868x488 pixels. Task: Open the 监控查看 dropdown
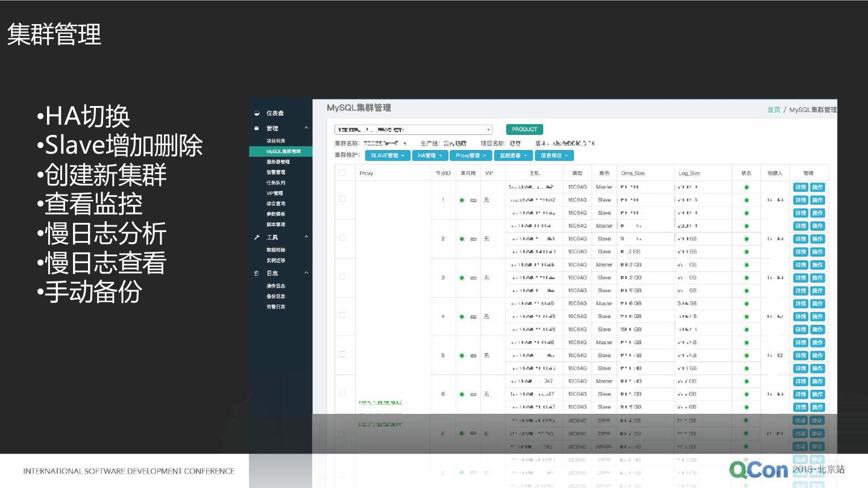[x=514, y=155]
